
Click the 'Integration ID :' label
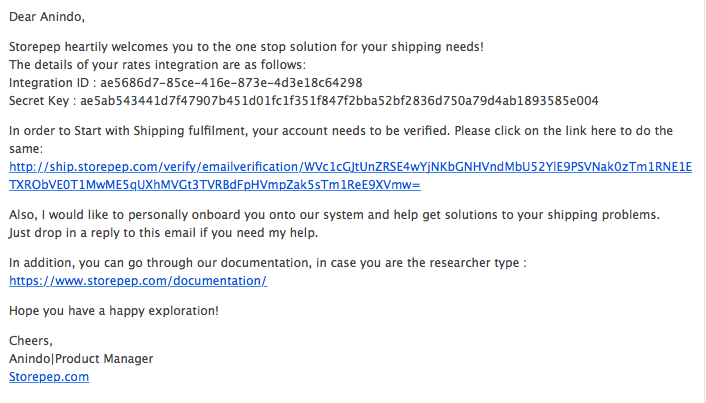pos(53,83)
